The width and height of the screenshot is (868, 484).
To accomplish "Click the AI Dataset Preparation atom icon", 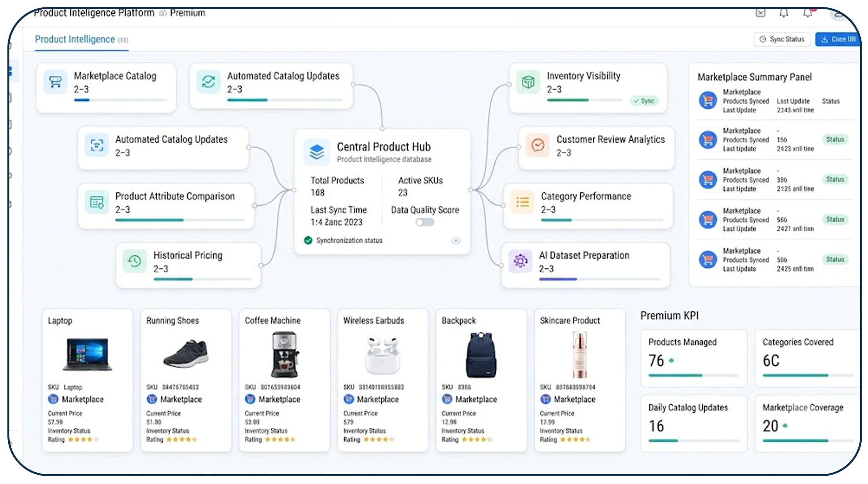I will pos(520,261).
